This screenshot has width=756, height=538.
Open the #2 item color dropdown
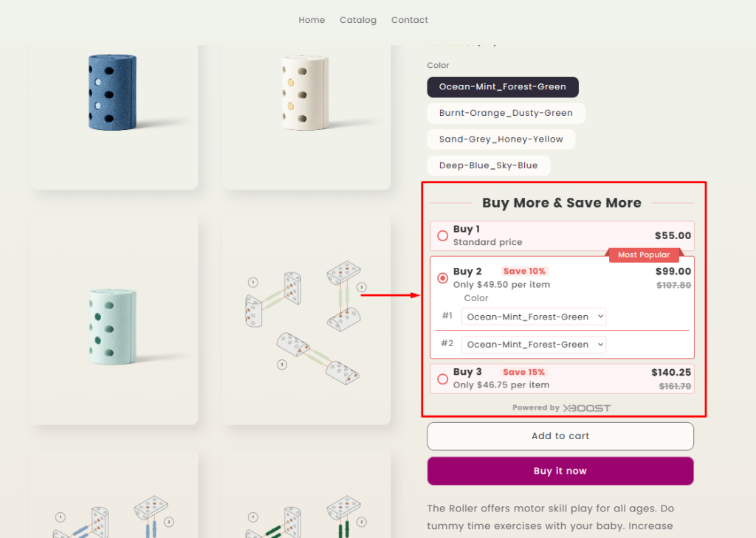tap(534, 345)
